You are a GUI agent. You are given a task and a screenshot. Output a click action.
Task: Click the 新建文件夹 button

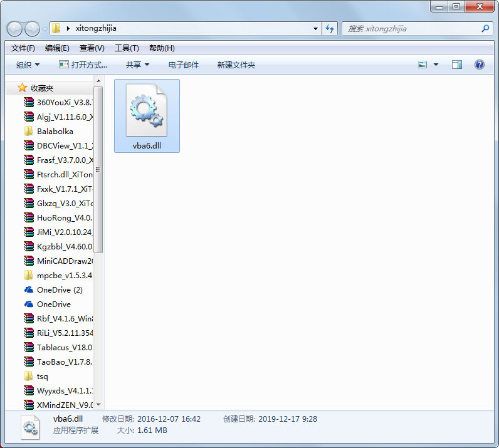(x=236, y=65)
